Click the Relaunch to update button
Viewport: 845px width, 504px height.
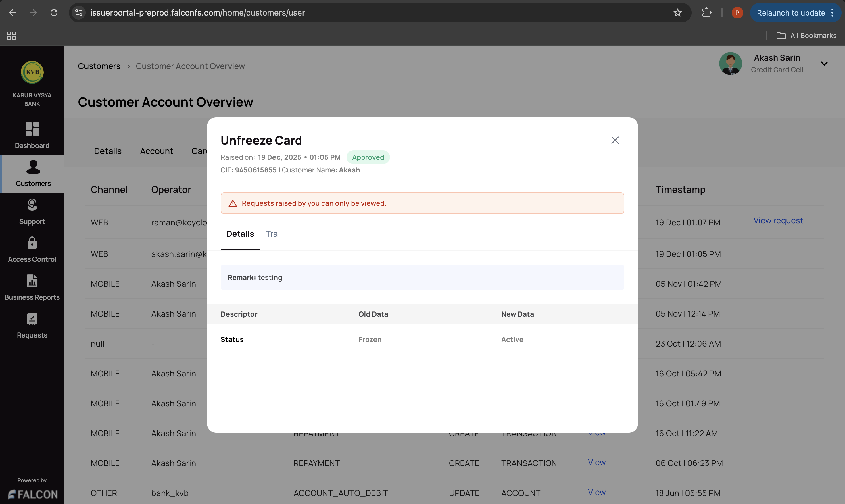coord(791,13)
